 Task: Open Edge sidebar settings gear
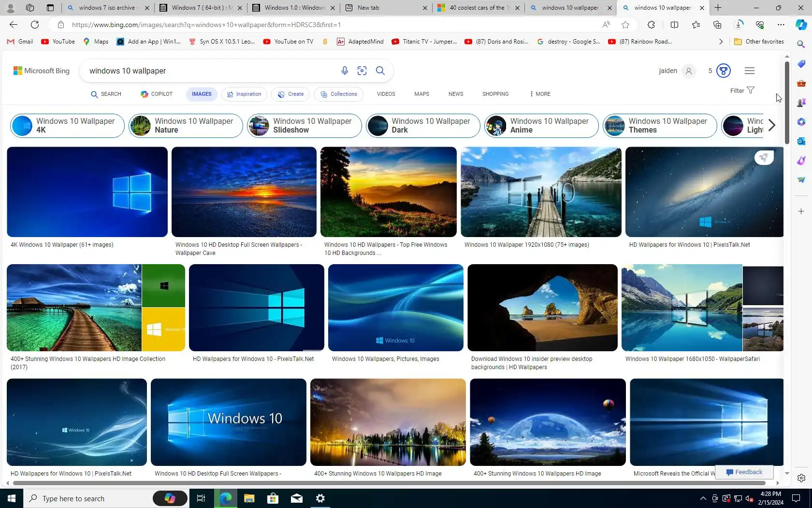(801, 478)
